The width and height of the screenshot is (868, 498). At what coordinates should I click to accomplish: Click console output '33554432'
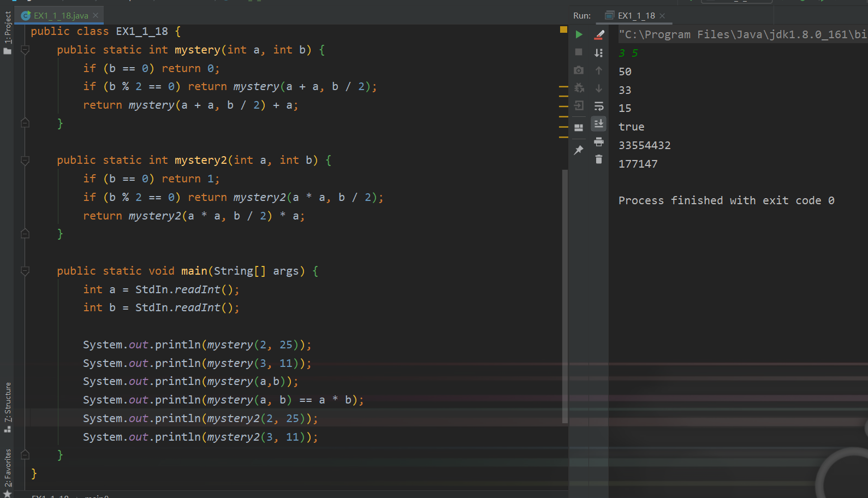coord(645,145)
